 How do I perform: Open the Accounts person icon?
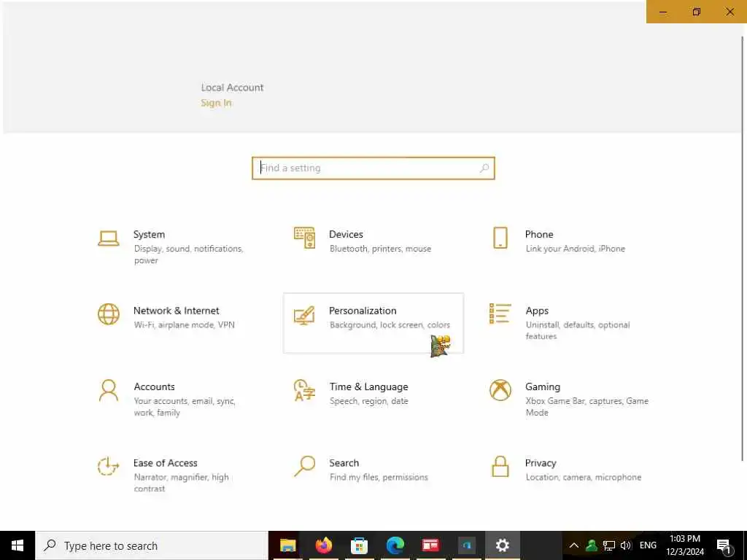pos(109,390)
